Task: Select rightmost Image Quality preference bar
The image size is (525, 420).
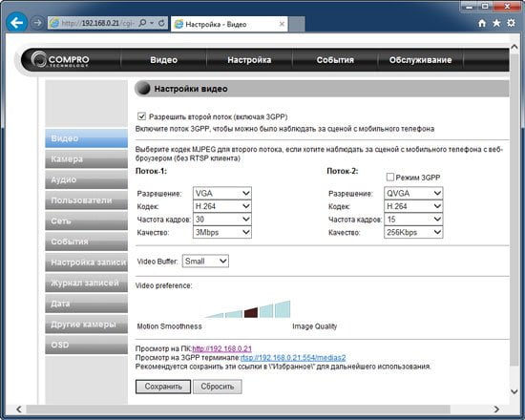Action: (x=283, y=309)
